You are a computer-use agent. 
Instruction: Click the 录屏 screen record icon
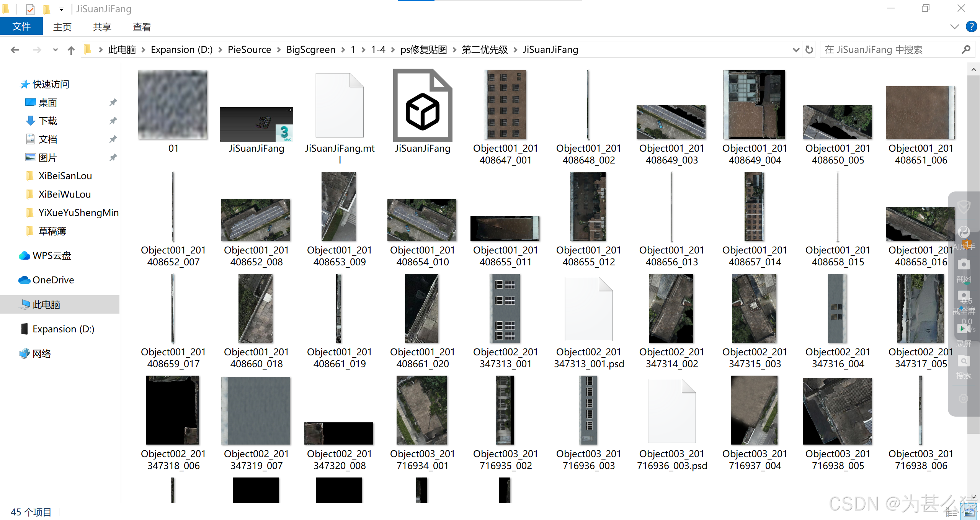pos(963,329)
